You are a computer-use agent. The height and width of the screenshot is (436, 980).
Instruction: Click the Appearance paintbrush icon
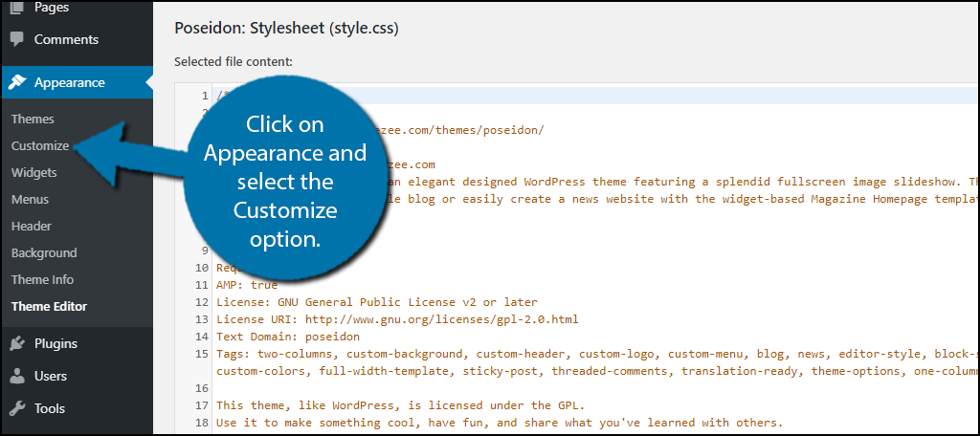click(x=17, y=82)
